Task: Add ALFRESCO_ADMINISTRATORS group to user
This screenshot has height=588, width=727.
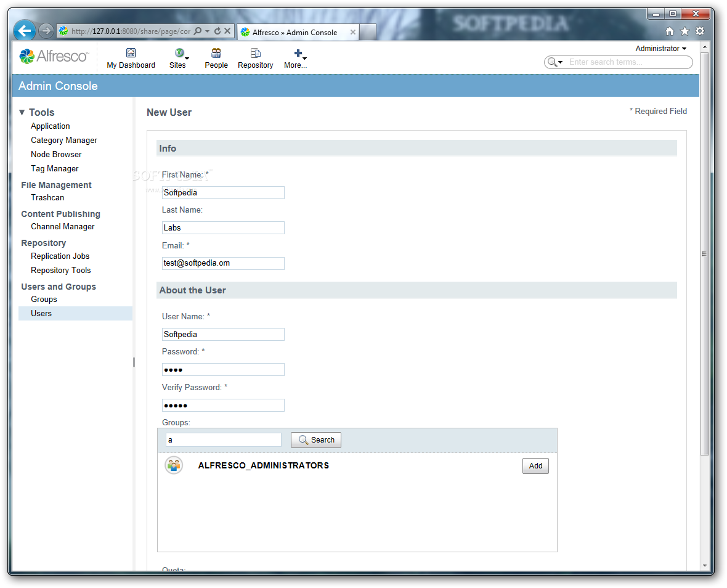Action: point(535,465)
